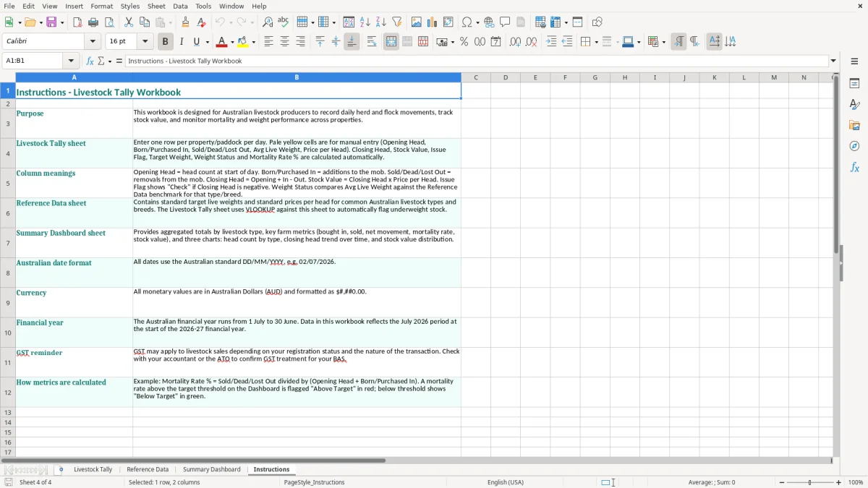This screenshot has width=868, height=488.
Task: Click the zoom out minus button
Action: 780,482
